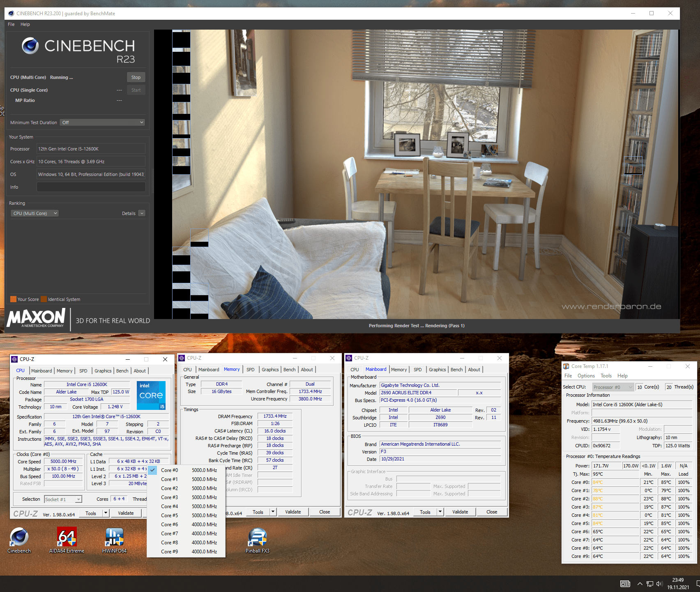Open the Help menu in Cinebench
700x592 pixels.
click(25, 24)
